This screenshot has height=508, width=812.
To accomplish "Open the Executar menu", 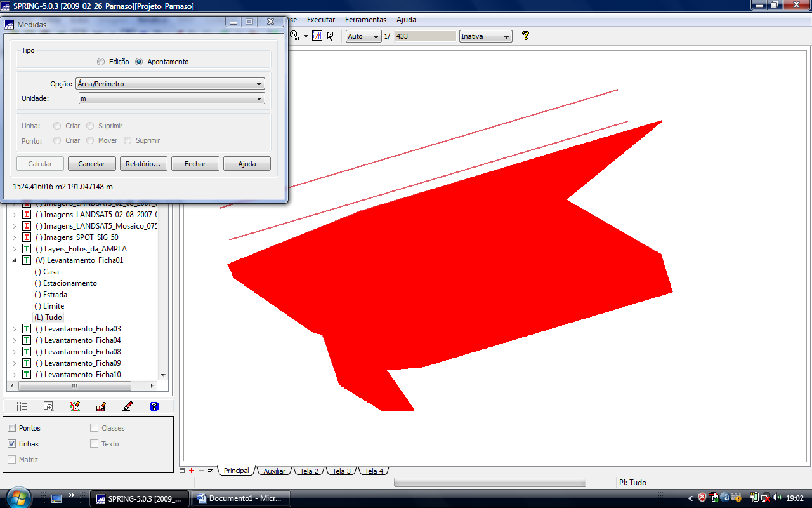I will tap(321, 20).
